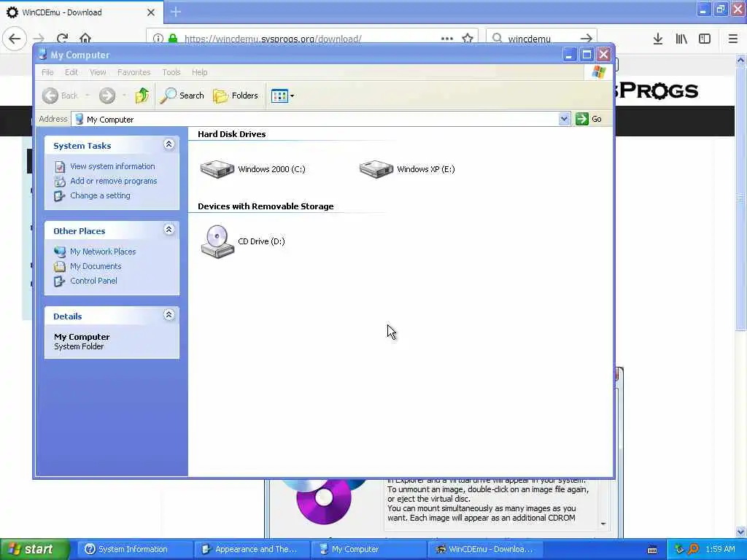Toggle the Firefox sidebar icon
The height and width of the screenshot is (560, 747).
705,39
